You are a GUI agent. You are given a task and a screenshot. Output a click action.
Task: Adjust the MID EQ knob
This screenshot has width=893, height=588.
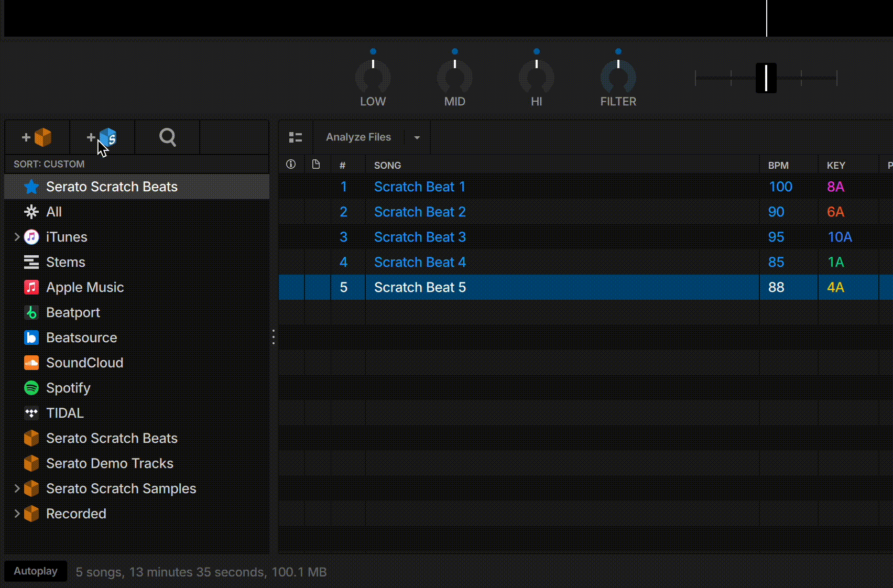click(455, 77)
